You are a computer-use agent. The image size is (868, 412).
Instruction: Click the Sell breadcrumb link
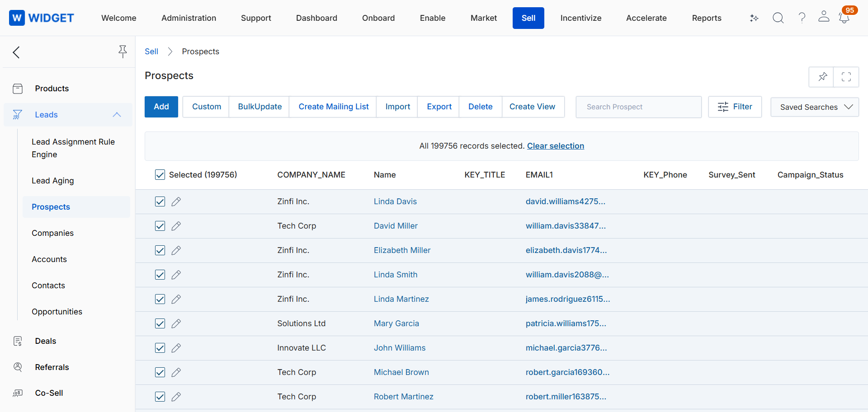pos(151,51)
